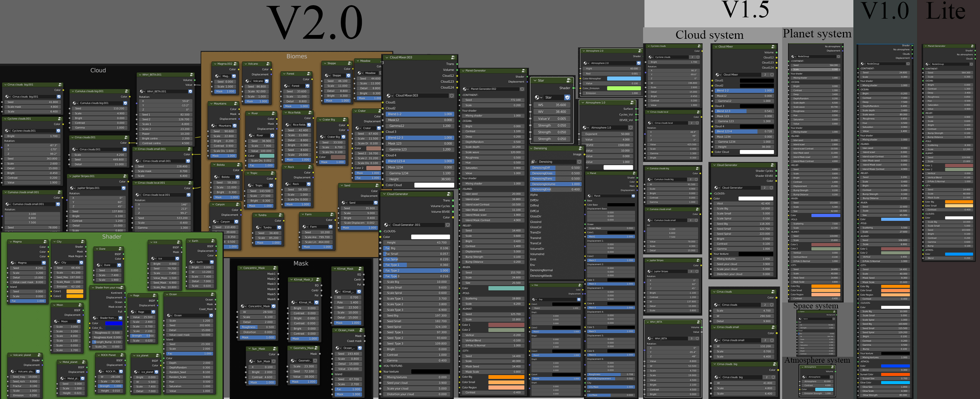Click the node group icon in the Star header

pyautogui.click(x=569, y=80)
